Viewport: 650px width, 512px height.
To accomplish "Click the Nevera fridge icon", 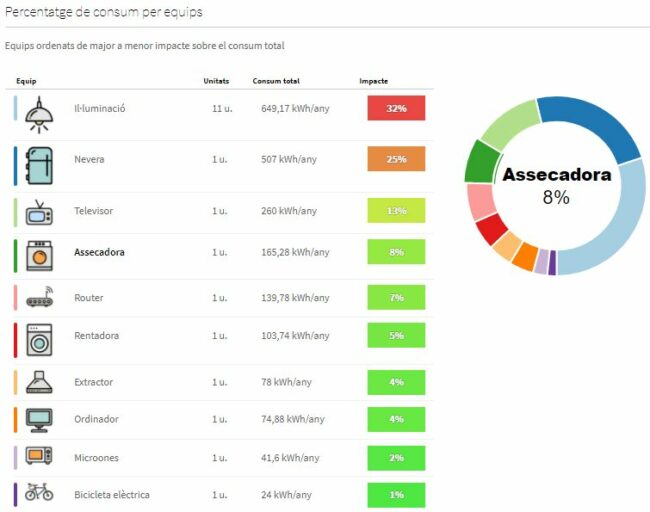I will click(x=40, y=165).
